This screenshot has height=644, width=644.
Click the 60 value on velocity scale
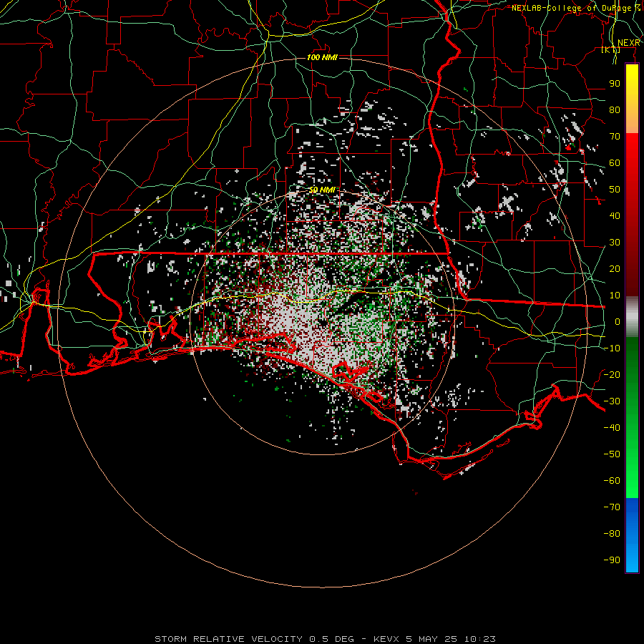click(615, 162)
